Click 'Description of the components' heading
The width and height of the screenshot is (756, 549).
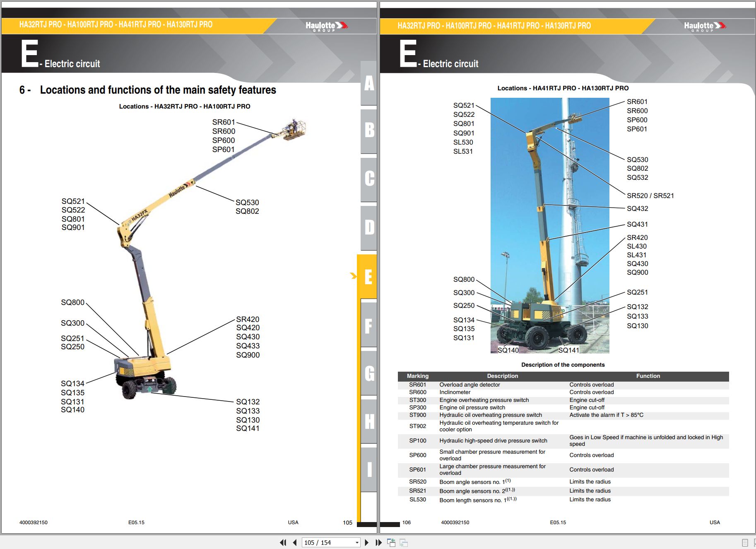click(563, 365)
